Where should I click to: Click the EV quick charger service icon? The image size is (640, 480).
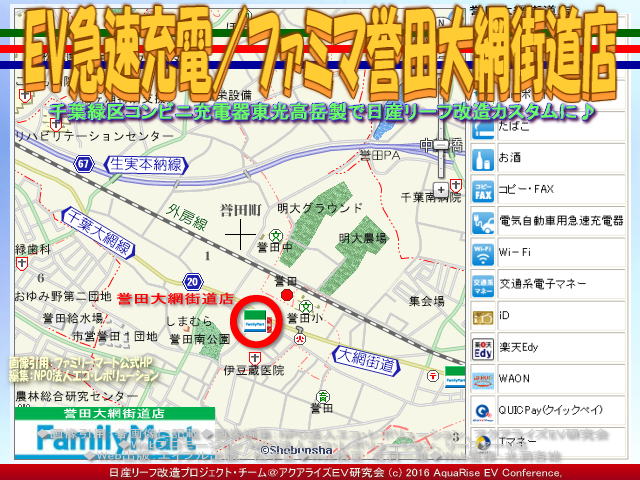(483, 223)
